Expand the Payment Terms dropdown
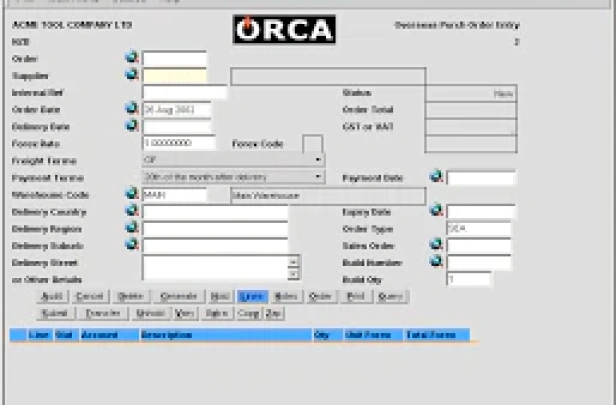This screenshot has height=405, width=616. pos(318,177)
